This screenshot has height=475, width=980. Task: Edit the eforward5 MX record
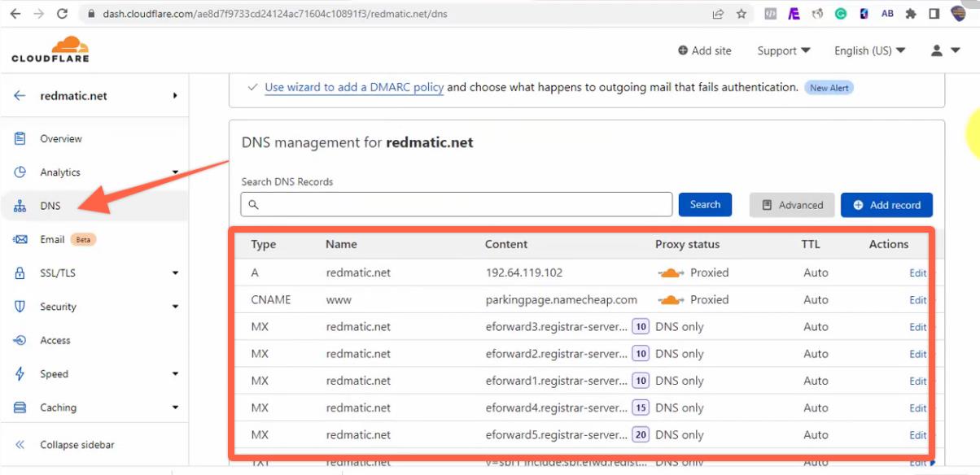917,434
